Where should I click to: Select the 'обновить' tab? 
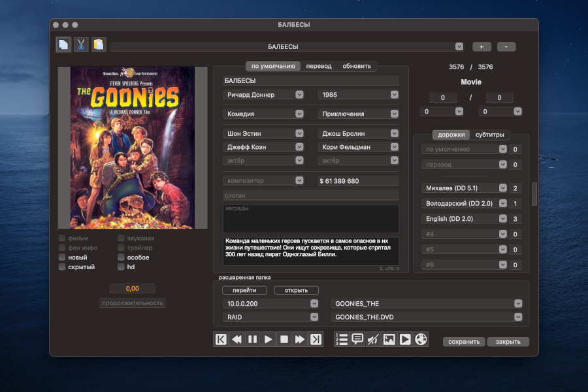[357, 66]
